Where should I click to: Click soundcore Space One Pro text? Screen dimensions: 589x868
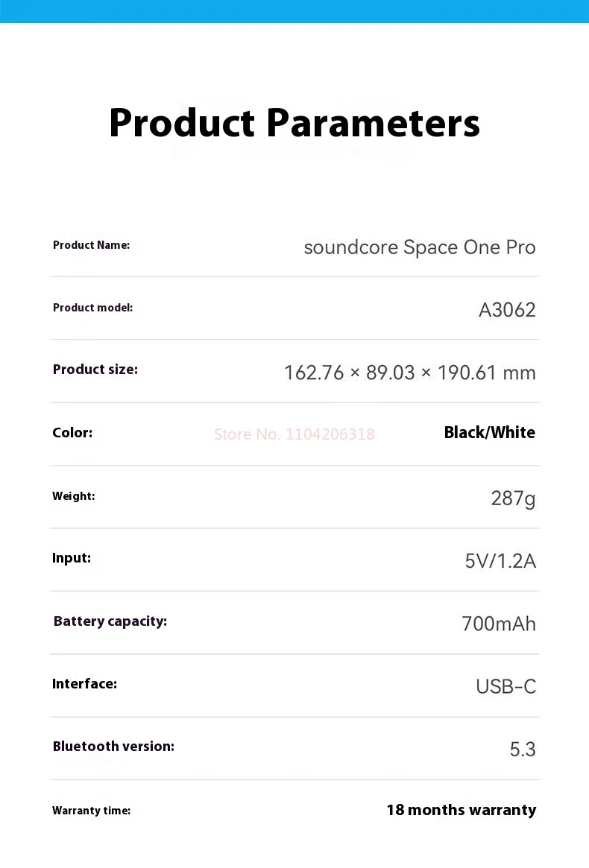point(420,247)
